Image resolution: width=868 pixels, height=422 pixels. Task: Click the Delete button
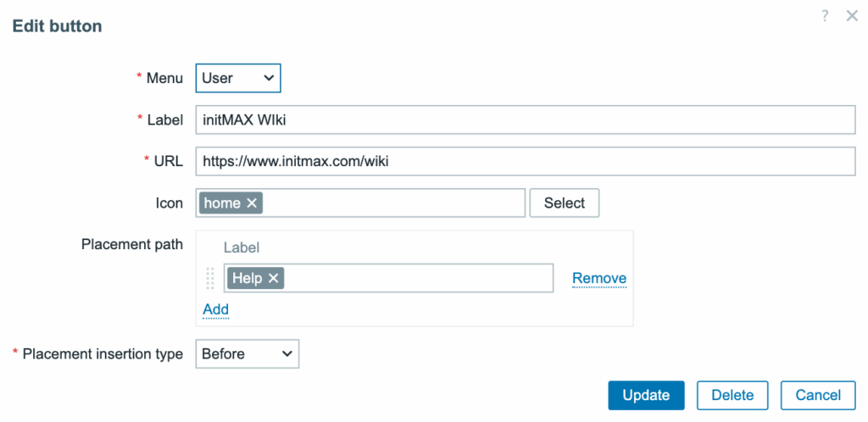coord(732,395)
